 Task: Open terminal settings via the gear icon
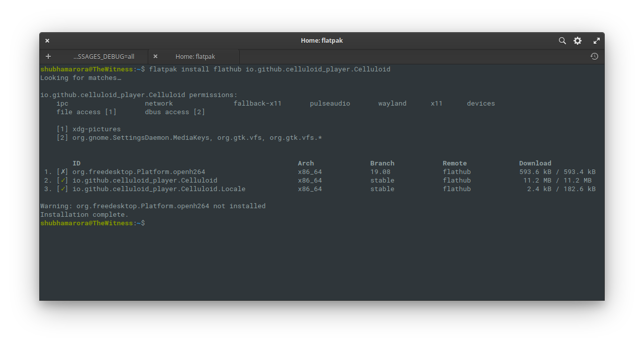577,41
